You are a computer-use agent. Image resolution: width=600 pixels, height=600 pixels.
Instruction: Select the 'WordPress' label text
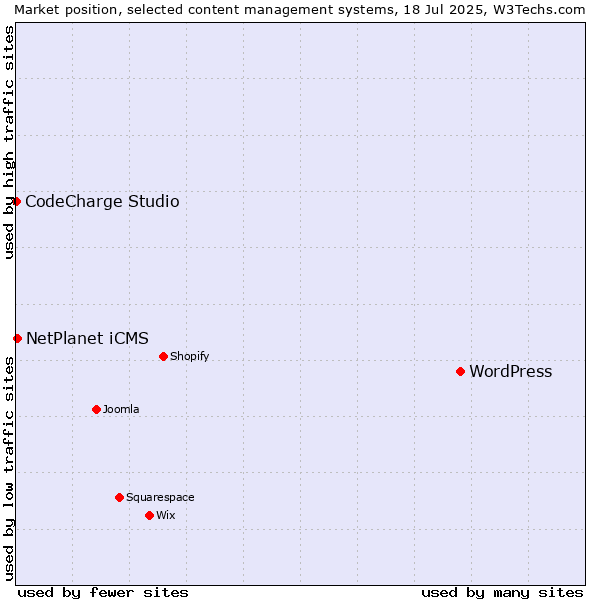pos(510,372)
